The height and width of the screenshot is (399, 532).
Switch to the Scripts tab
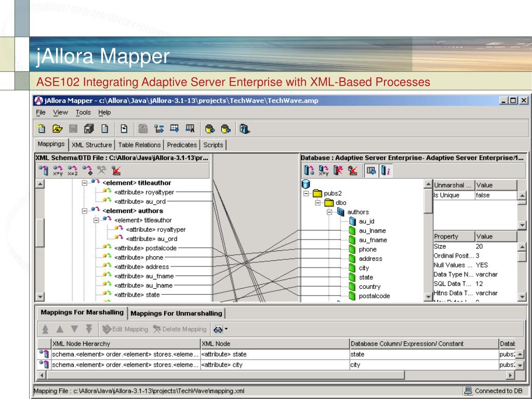point(213,145)
